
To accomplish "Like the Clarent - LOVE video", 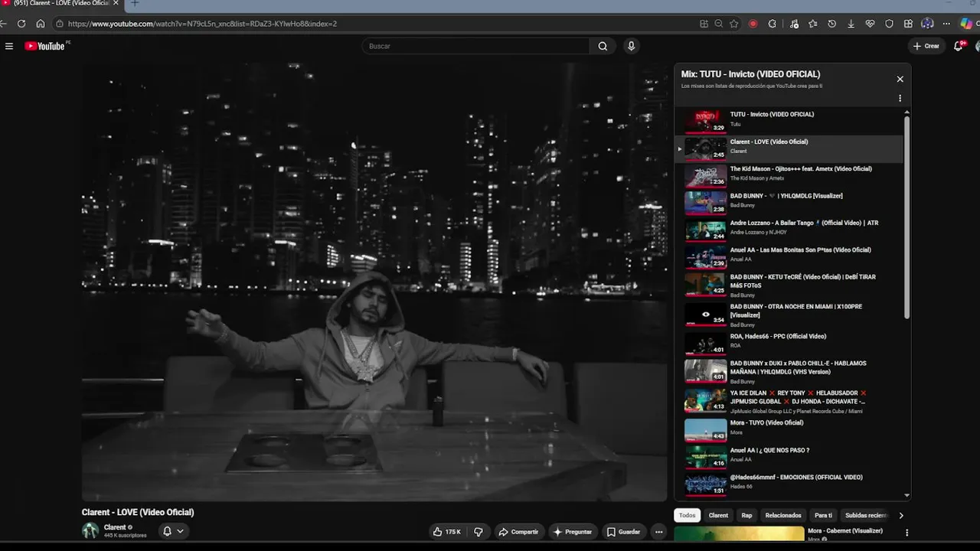I will point(446,532).
